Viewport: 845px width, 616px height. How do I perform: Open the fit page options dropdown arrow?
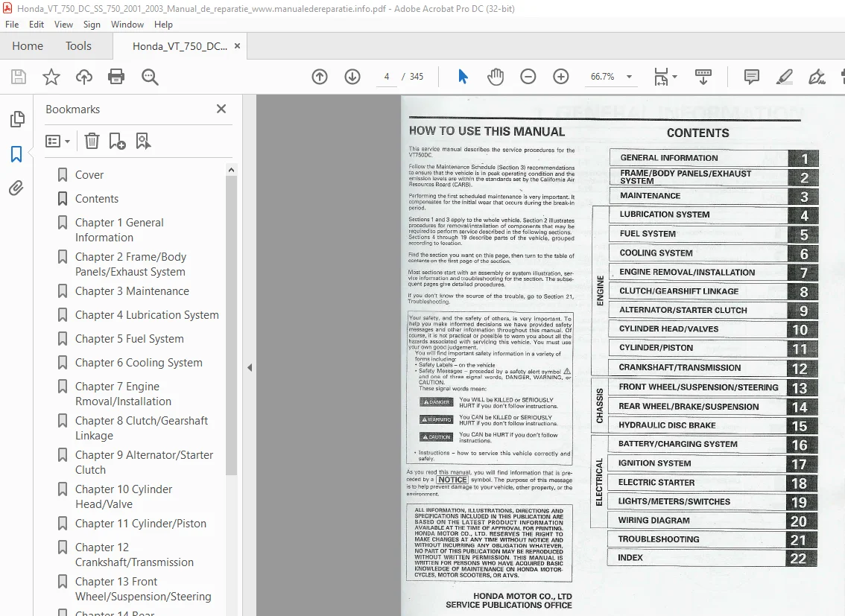point(674,77)
